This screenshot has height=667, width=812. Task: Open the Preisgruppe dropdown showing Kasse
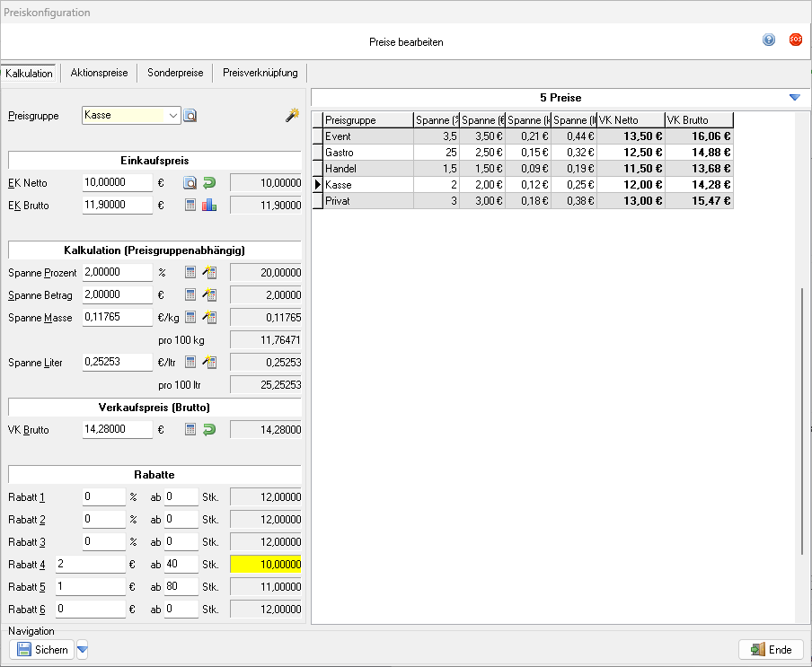point(174,115)
